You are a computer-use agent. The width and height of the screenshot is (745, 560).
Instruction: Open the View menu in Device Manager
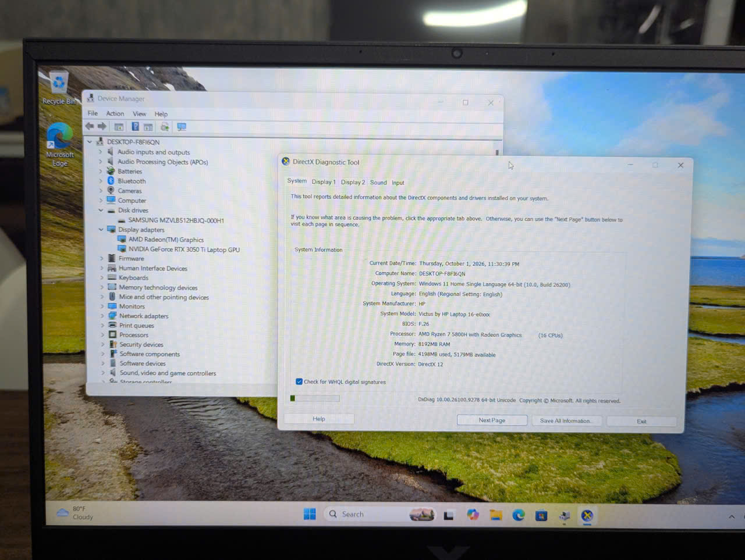click(139, 114)
